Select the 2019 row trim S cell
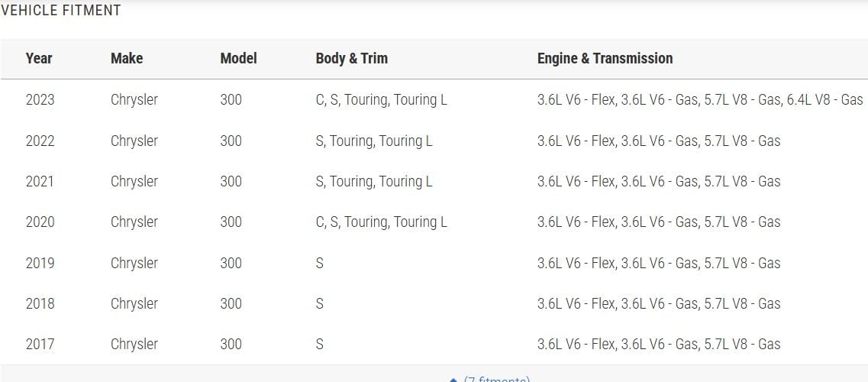The width and height of the screenshot is (868, 382). click(x=319, y=263)
